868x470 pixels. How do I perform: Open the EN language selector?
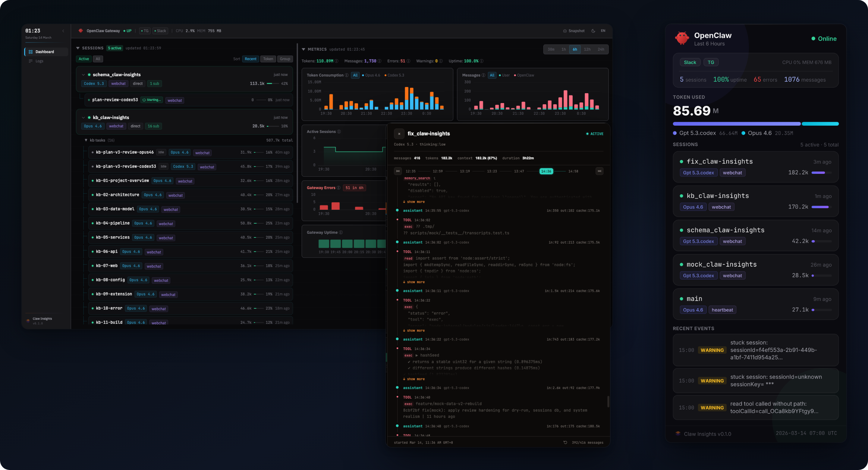click(x=603, y=31)
